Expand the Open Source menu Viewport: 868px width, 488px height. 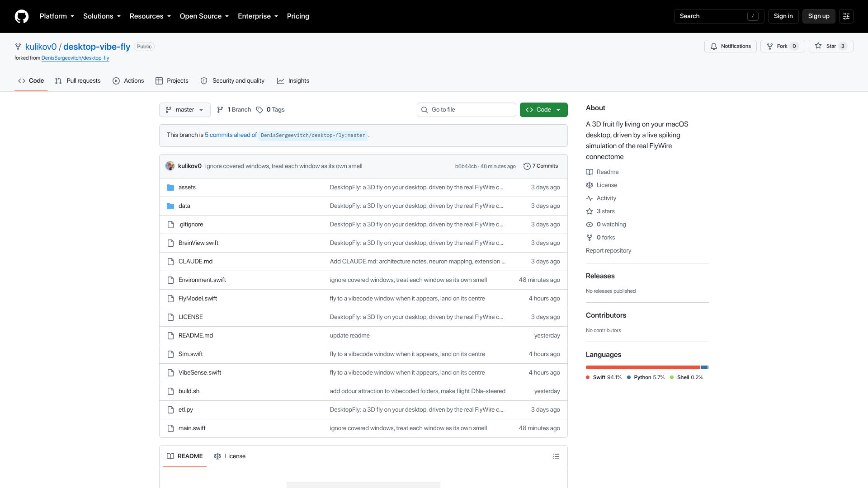pos(204,16)
